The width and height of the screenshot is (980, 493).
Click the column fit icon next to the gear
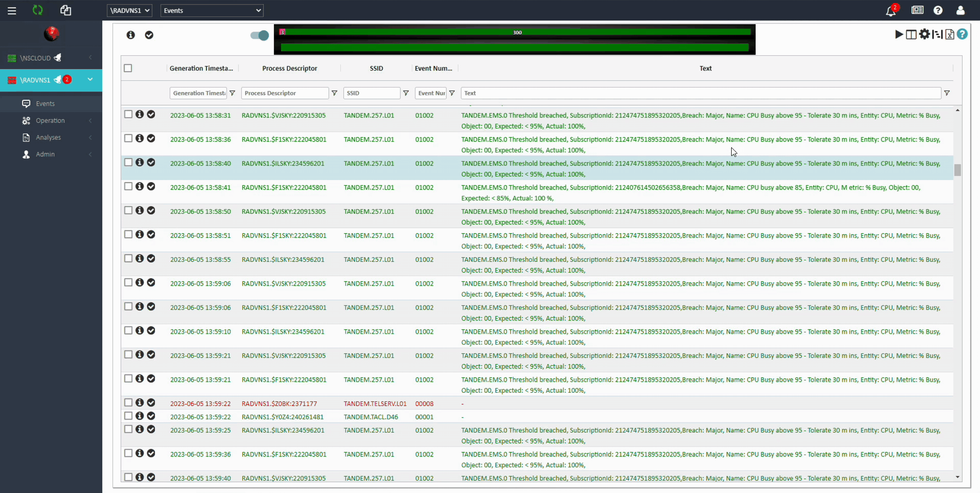[937, 34]
